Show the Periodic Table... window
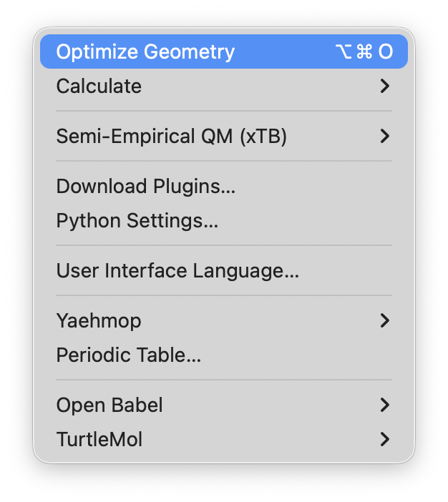The width and height of the screenshot is (448, 502). (x=128, y=355)
